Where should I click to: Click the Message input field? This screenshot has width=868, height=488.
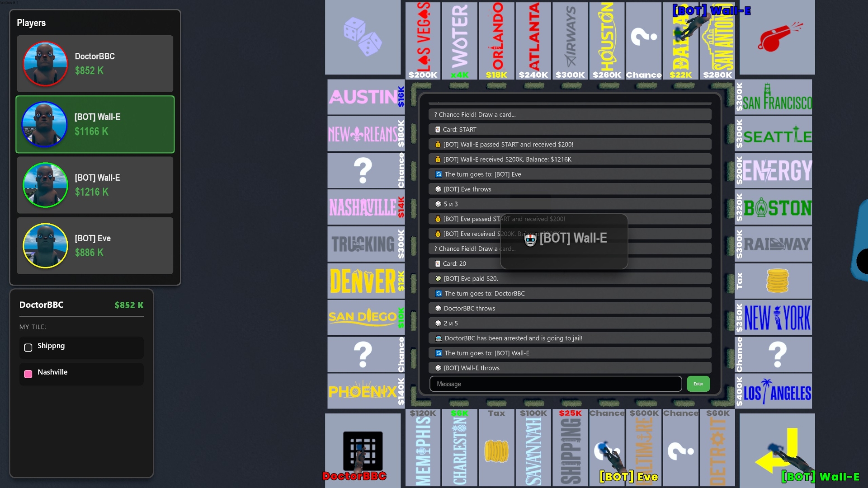(x=555, y=384)
